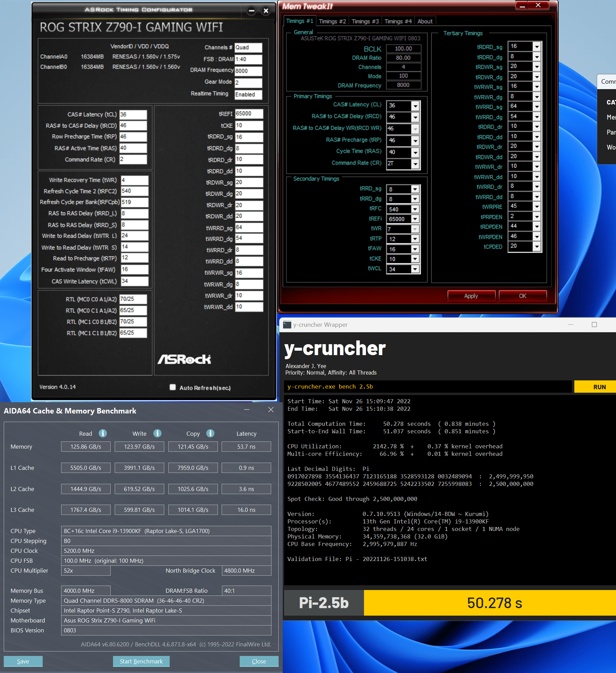Click the tREFI field in ASRock Timing Configurator
The height and width of the screenshot is (673, 616).
[249, 114]
